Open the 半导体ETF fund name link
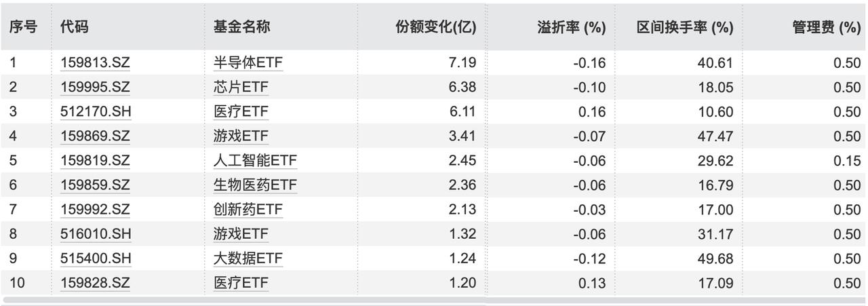Viewport: 868px width, 306px height. tap(248, 63)
